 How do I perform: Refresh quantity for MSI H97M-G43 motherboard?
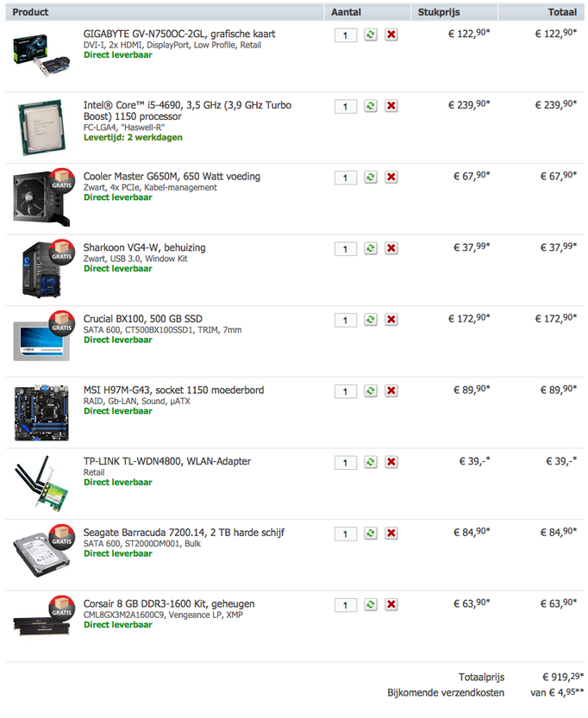(x=371, y=391)
